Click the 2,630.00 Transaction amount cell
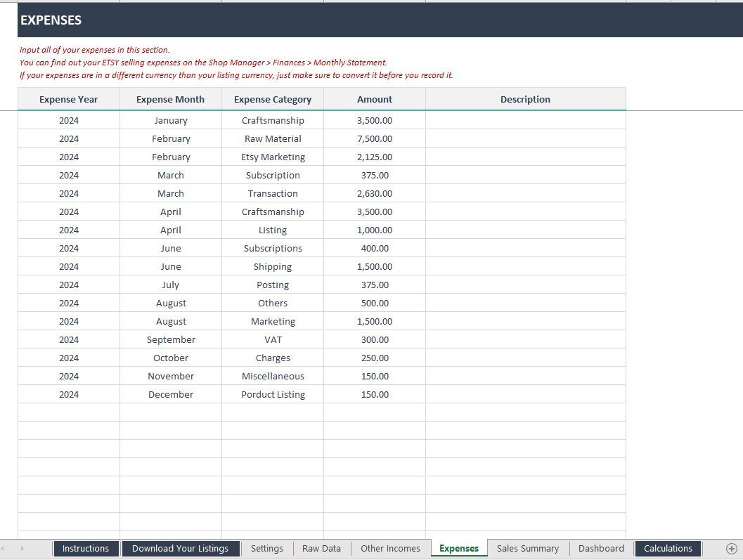 click(x=375, y=194)
